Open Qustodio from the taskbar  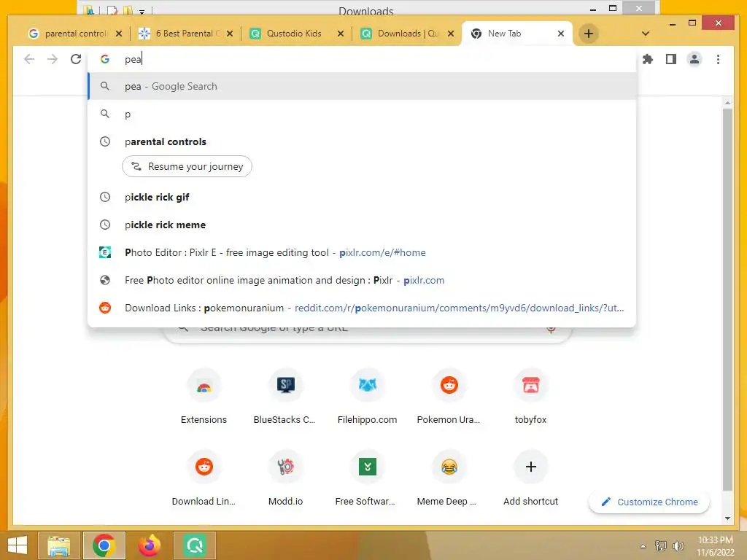pyautogui.click(x=195, y=545)
